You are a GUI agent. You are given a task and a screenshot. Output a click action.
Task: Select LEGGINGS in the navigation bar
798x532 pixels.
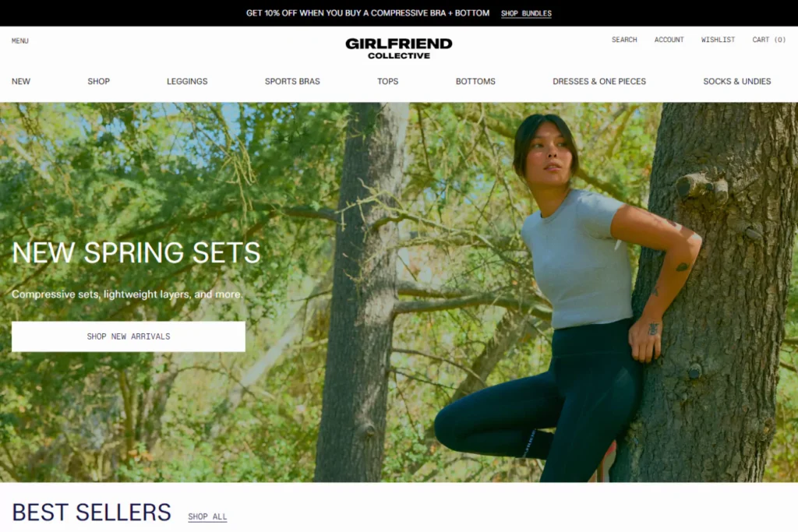pyautogui.click(x=187, y=81)
